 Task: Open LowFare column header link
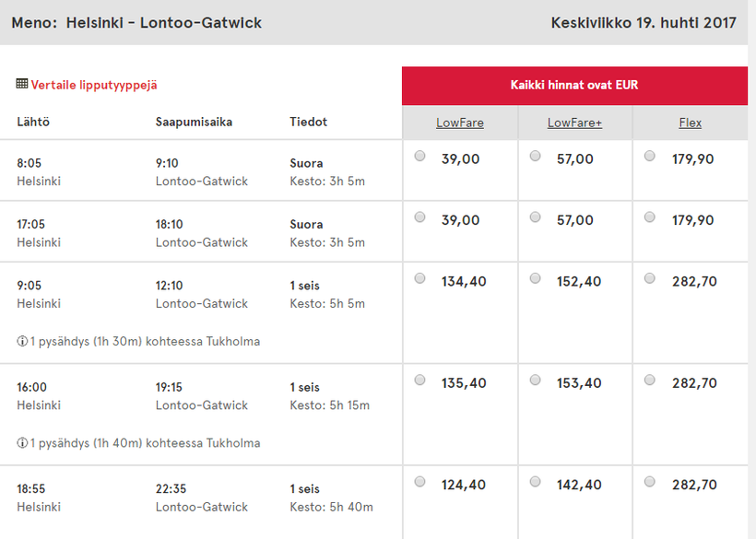point(460,123)
